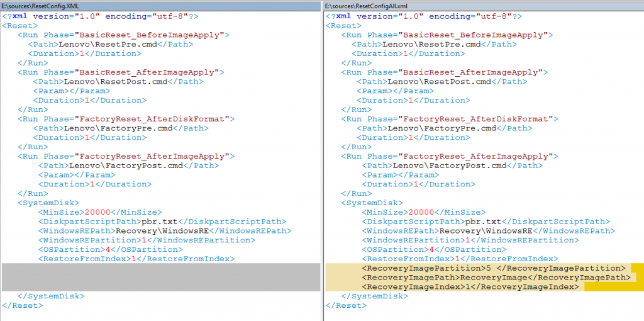This screenshot has height=321, width=644.
Task: Select the OSPartition 4 line in ResetConfig.XML
Action: [x=111, y=249]
